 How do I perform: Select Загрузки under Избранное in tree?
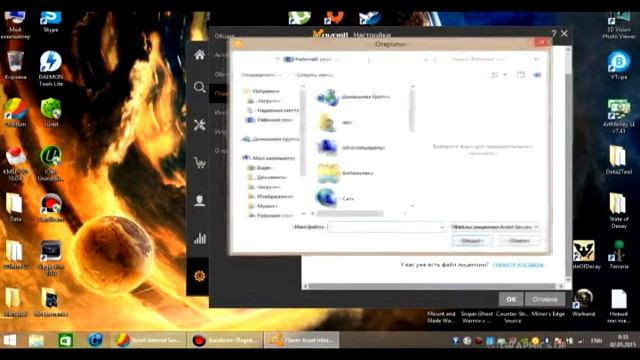click(269, 101)
